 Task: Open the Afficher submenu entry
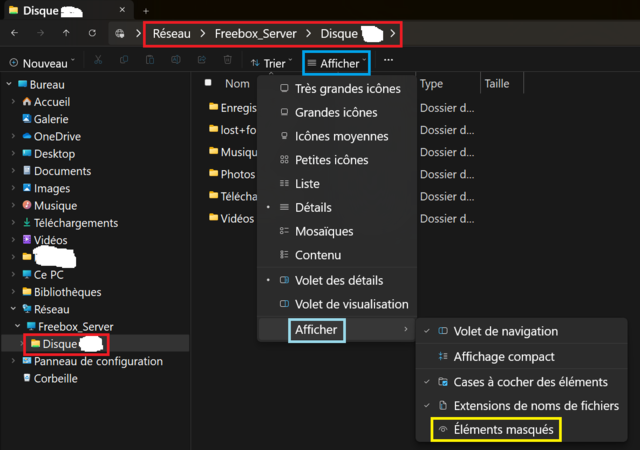coord(337,330)
